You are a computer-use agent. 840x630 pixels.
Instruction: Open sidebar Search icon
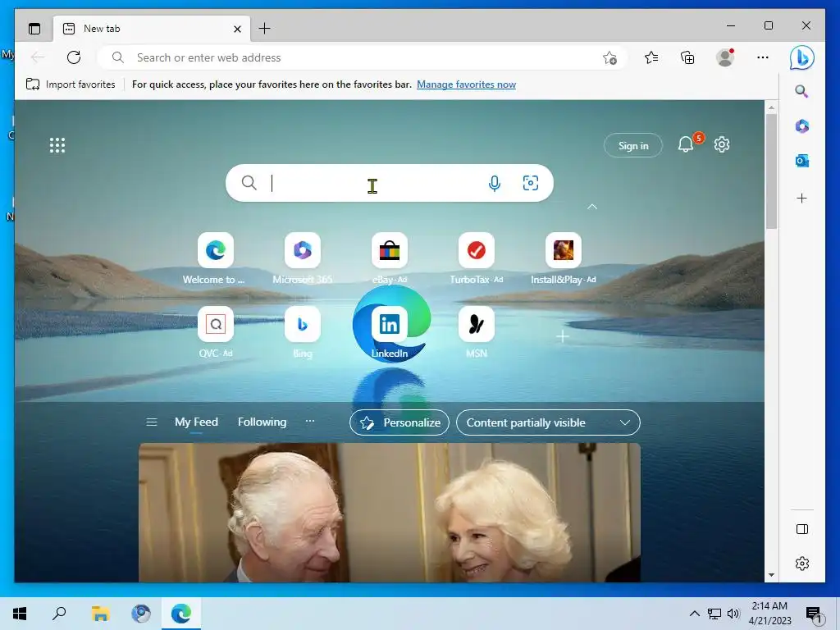tap(801, 91)
